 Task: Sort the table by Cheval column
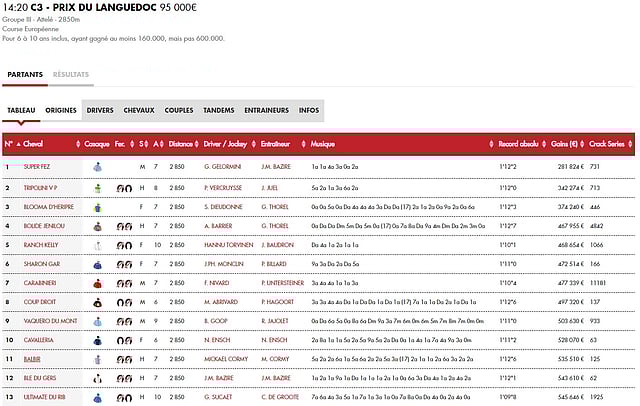[33, 144]
